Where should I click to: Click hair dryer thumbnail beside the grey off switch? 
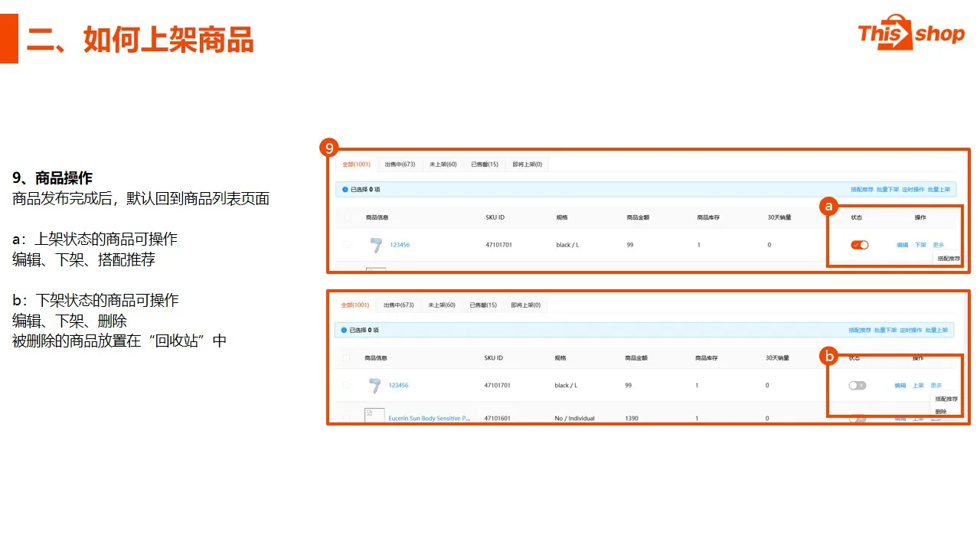coord(374,385)
